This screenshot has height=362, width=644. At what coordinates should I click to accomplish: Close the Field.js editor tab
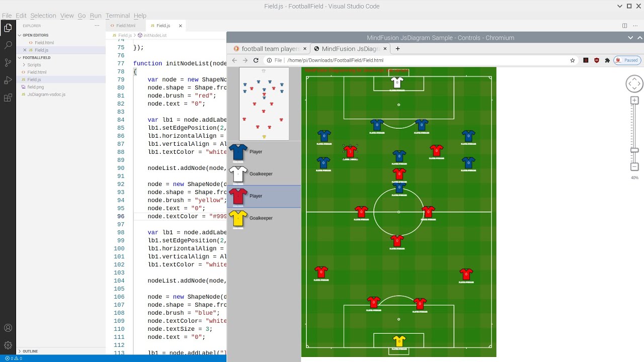[x=181, y=26]
